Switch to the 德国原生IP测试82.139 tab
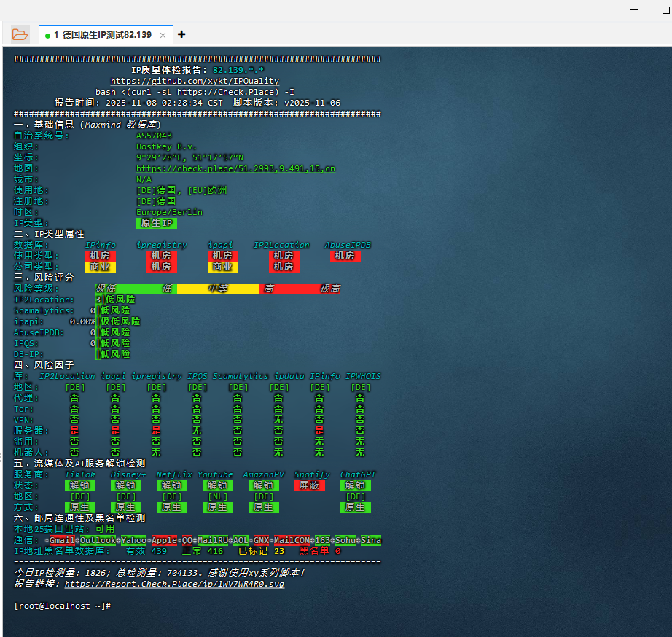The height and width of the screenshot is (637, 672). pyautogui.click(x=102, y=35)
